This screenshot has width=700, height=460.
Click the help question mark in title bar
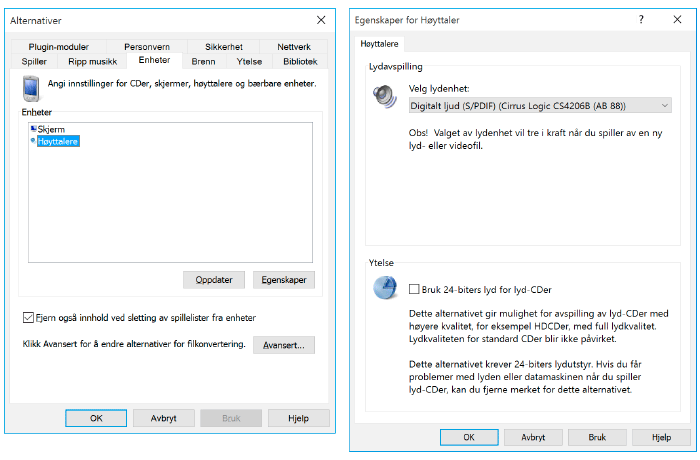click(641, 19)
